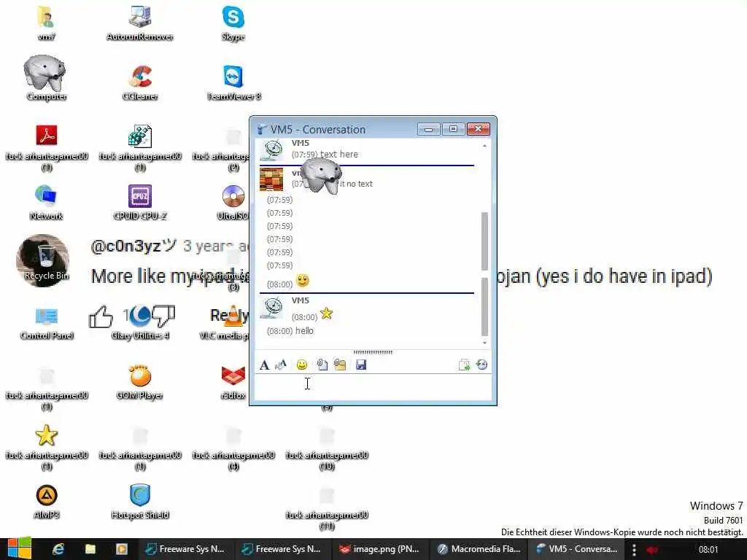The width and height of the screenshot is (747, 560).
Task: Select the GOM Player desktop shortcut
Action: click(x=139, y=382)
